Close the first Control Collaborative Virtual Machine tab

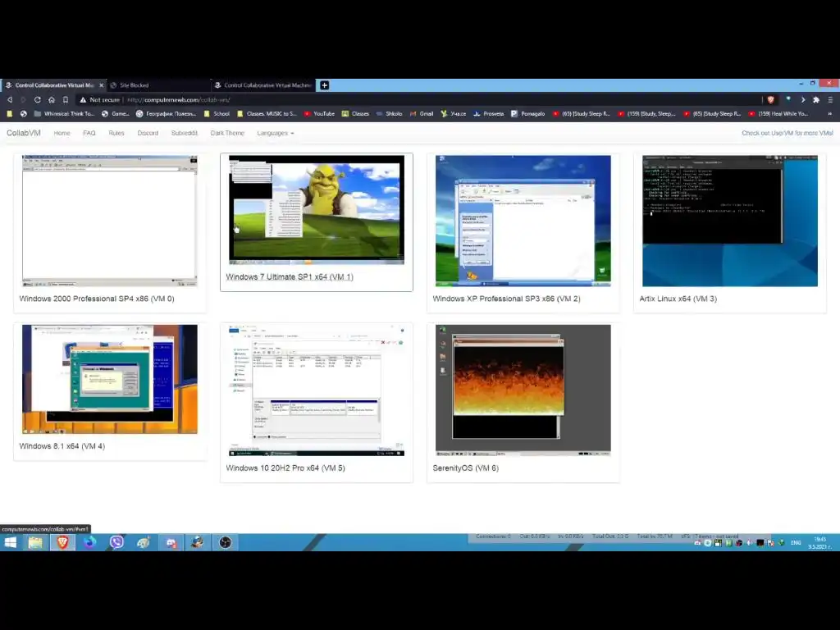(x=101, y=85)
